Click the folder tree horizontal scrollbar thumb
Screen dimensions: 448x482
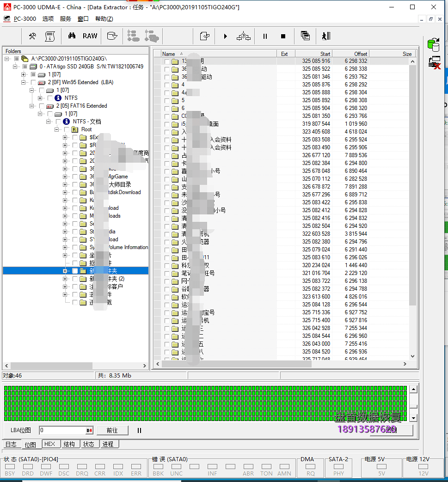click(x=51, y=366)
